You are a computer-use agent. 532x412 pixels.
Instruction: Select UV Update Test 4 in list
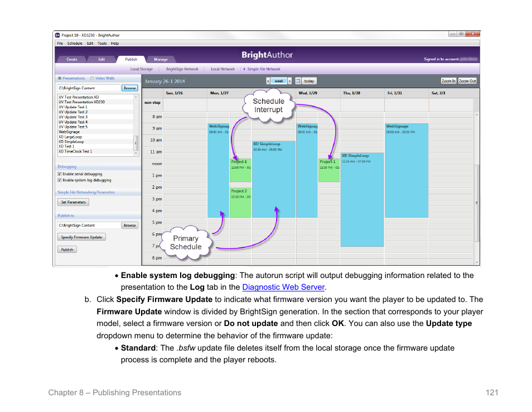pyautogui.click(x=96, y=122)
